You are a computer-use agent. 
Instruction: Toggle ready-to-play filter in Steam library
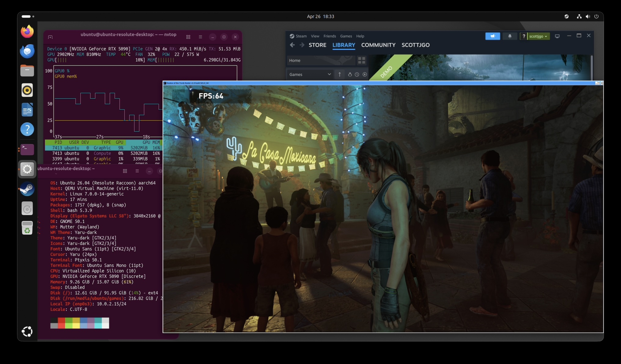[x=365, y=75]
